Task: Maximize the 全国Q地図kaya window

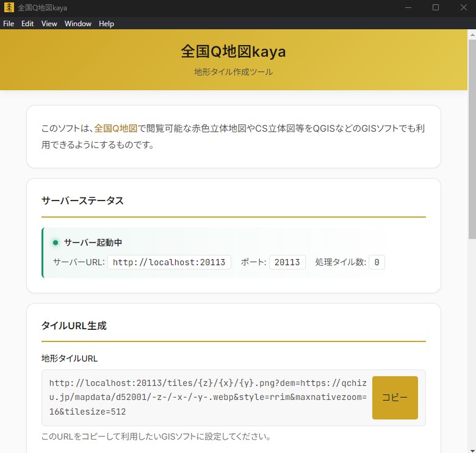Action: point(436,8)
